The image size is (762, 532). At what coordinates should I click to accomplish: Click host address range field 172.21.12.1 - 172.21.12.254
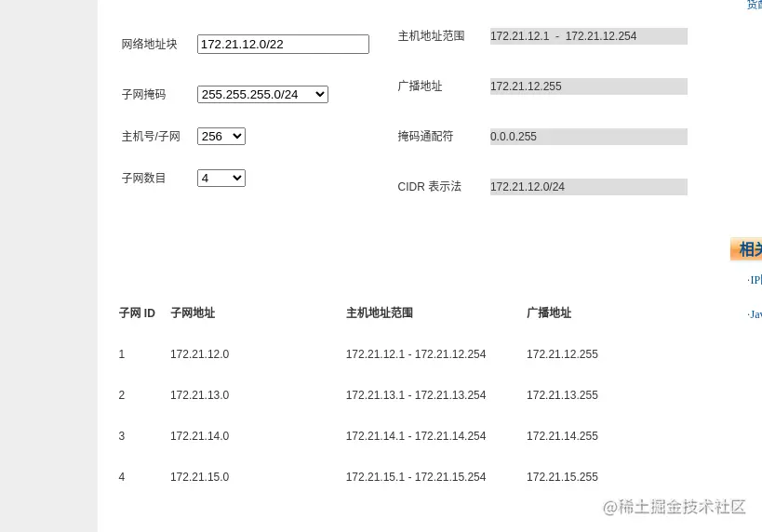(589, 36)
